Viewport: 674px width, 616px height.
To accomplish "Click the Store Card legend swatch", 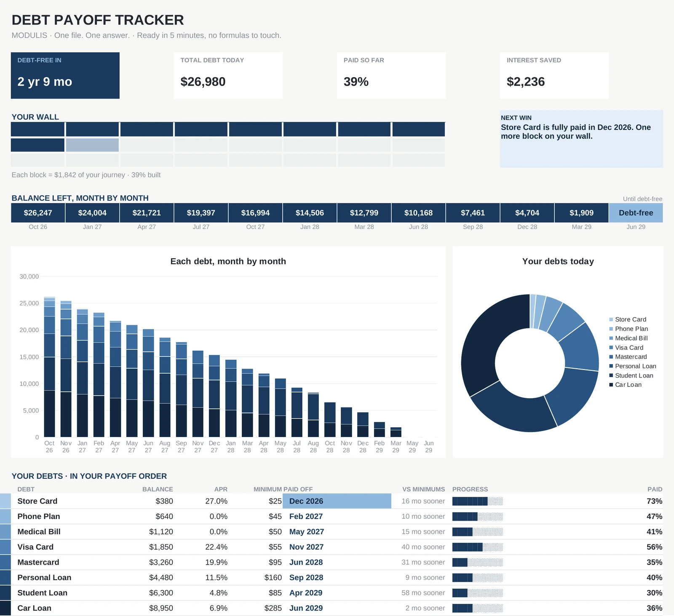I will [x=611, y=319].
